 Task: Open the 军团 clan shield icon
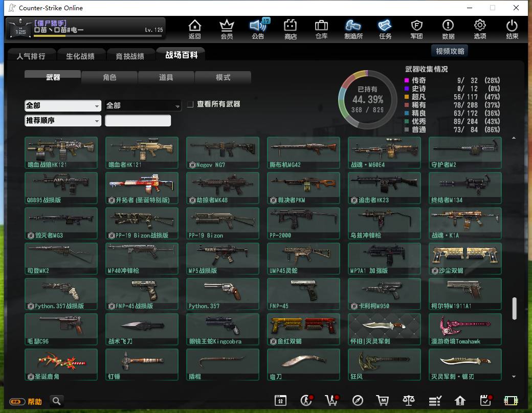tap(416, 29)
